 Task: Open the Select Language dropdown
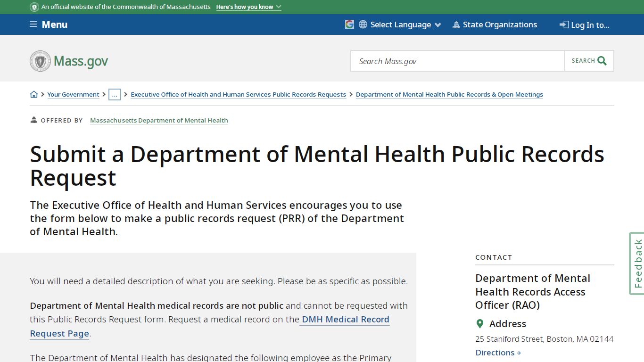point(405,25)
